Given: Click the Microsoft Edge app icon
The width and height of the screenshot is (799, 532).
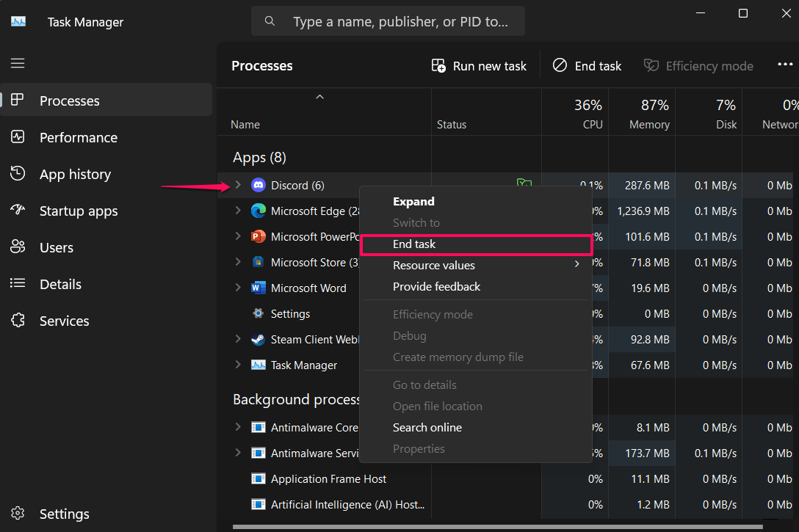Looking at the screenshot, I should coord(258,211).
